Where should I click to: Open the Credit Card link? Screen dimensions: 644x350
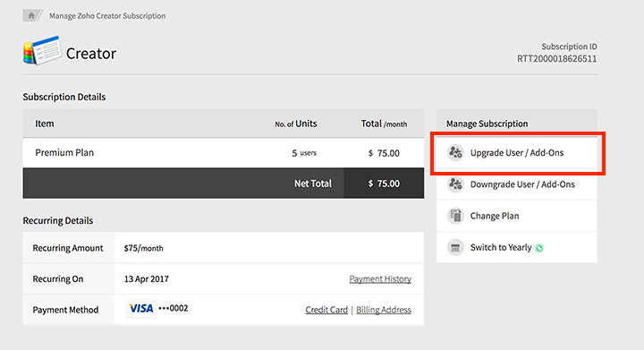coord(326,310)
